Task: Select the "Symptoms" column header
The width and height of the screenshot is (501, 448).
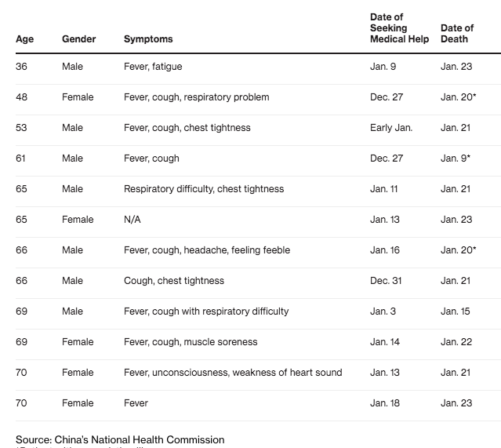Action: [x=148, y=39]
